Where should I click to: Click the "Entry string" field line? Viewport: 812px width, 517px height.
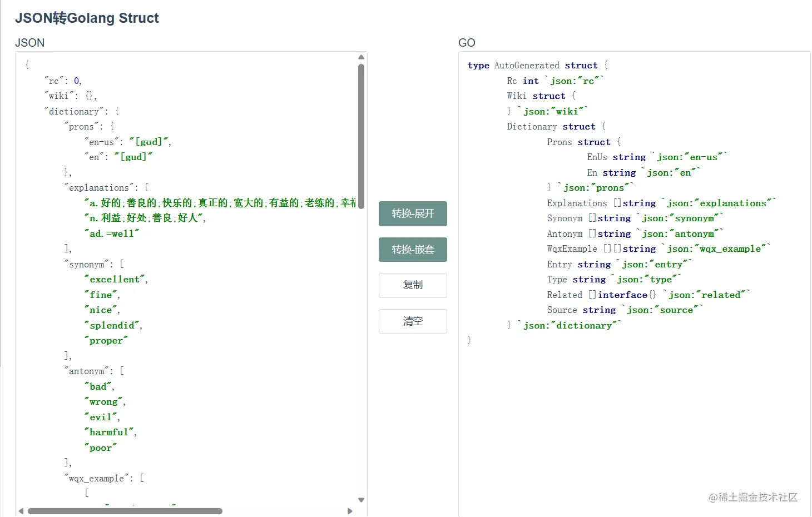click(620, 265)
